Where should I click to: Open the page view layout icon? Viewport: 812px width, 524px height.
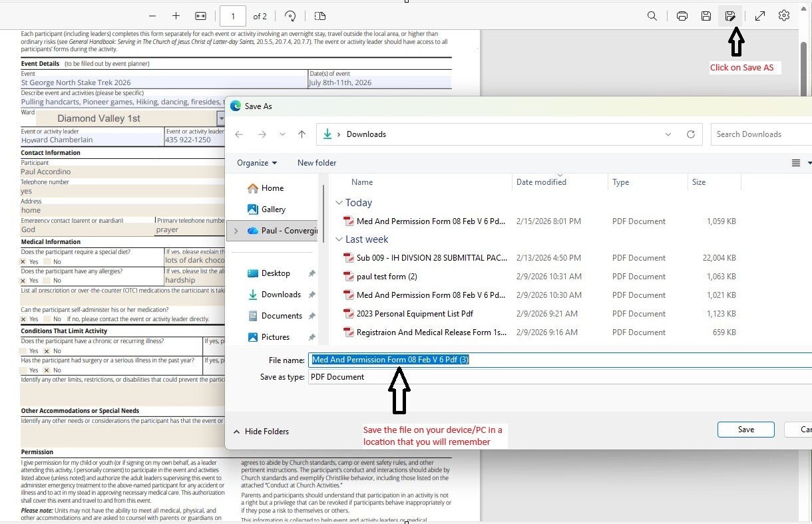320,16
